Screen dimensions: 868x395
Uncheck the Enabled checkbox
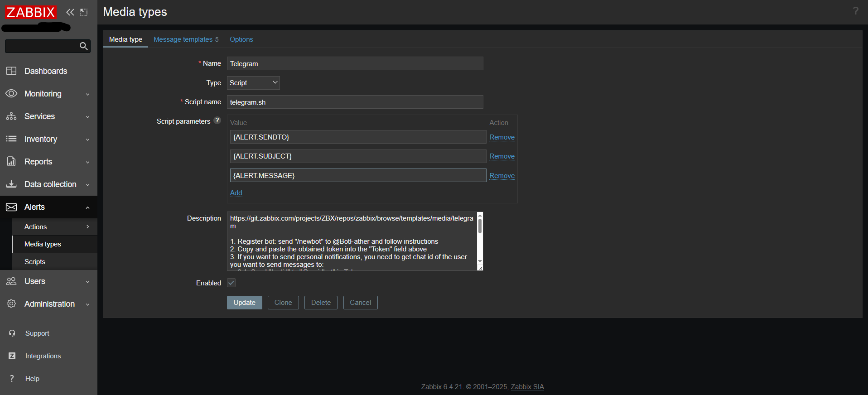pyautogui.click(x=231, y=283)
